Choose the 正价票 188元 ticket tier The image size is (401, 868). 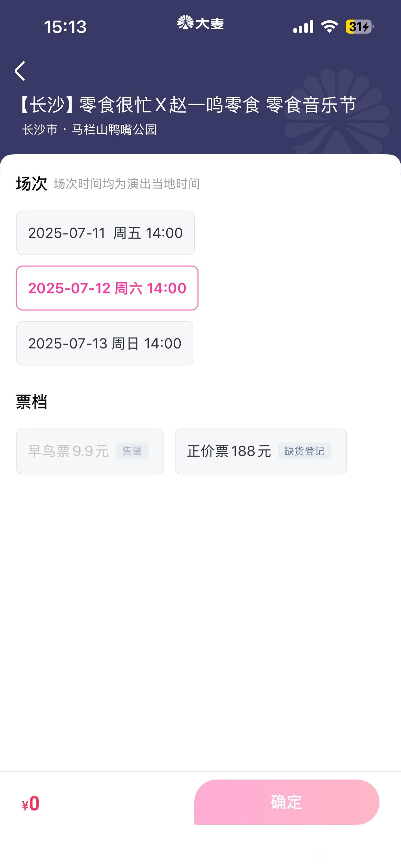pyautogui.click(x=261, y=451)
